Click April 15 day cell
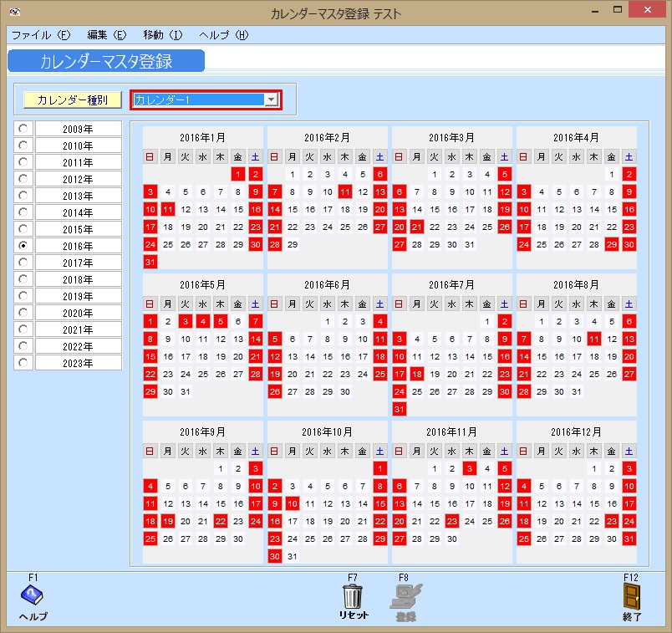 click(612, 209)
